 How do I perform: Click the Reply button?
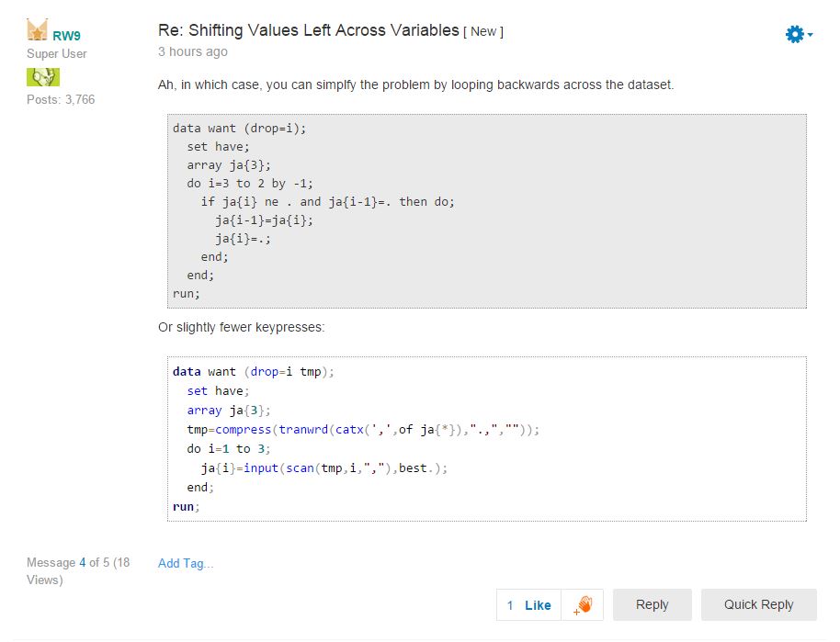(652, 604)
